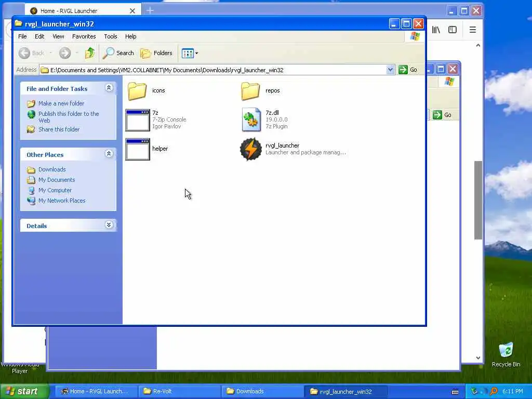The height and width of the screenshot is (399, 532).
Task: Open the repos folder
Action: pyautogui.click(x=250, y=91)
